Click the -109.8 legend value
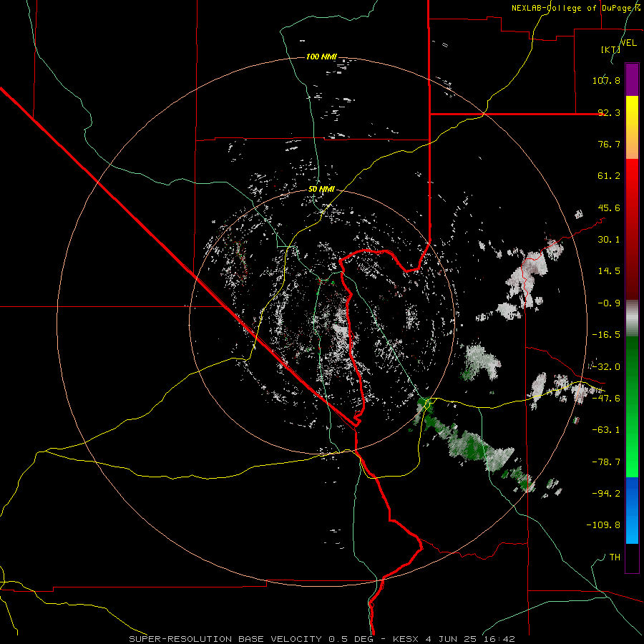The image size is (644, 644). tap(603, 525)
